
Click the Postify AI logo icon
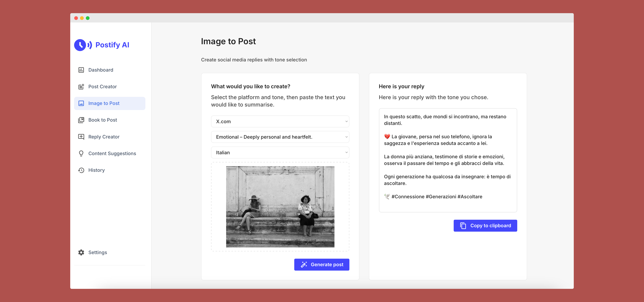click(80, 45)
